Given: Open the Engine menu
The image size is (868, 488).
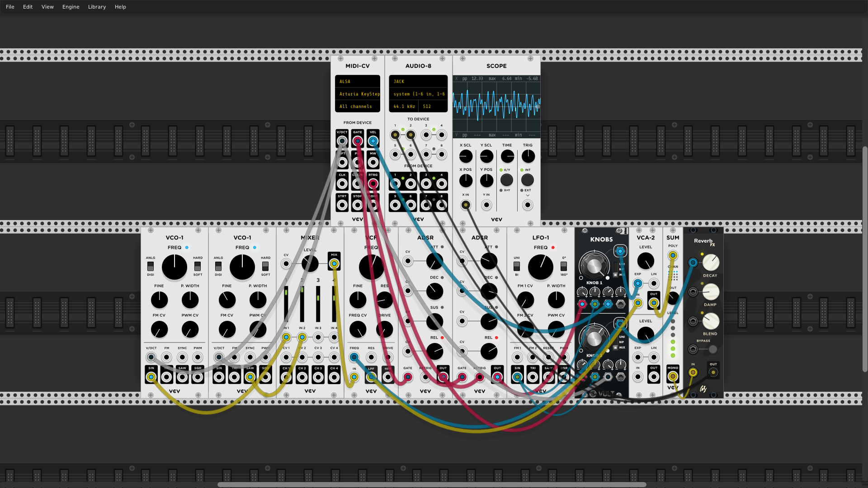Looking at the screenshot, I should (x=71, y=7).
